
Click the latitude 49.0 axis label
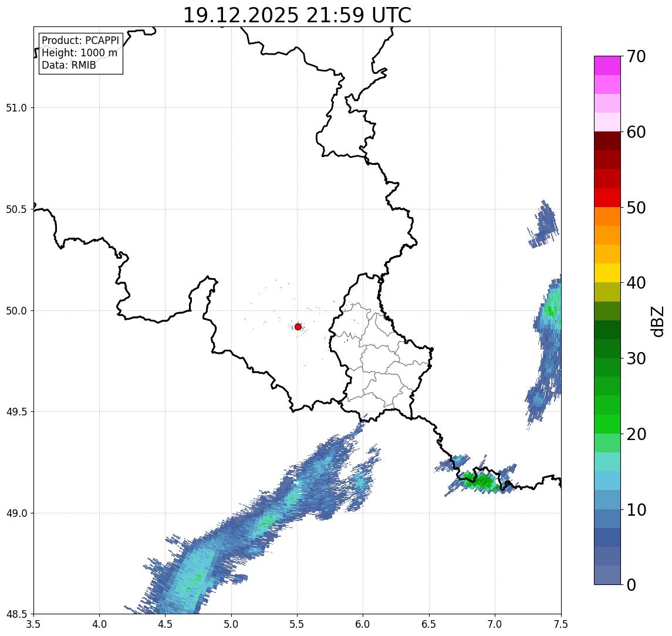[16, 513]
